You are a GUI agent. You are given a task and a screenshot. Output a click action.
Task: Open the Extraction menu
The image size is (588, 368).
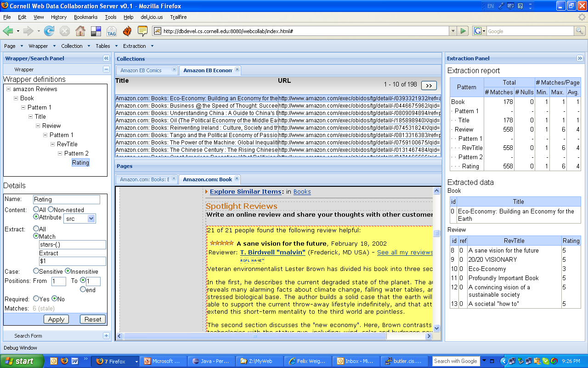tap(138, 46)
